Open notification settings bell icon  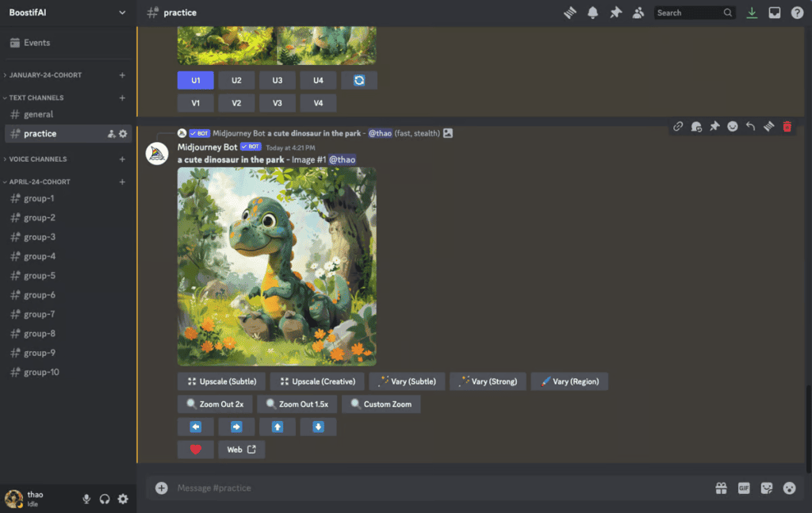click(592, 13)
